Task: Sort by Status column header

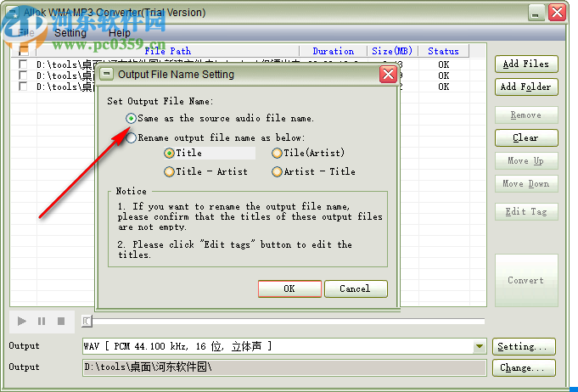Action: coord(443,51)
